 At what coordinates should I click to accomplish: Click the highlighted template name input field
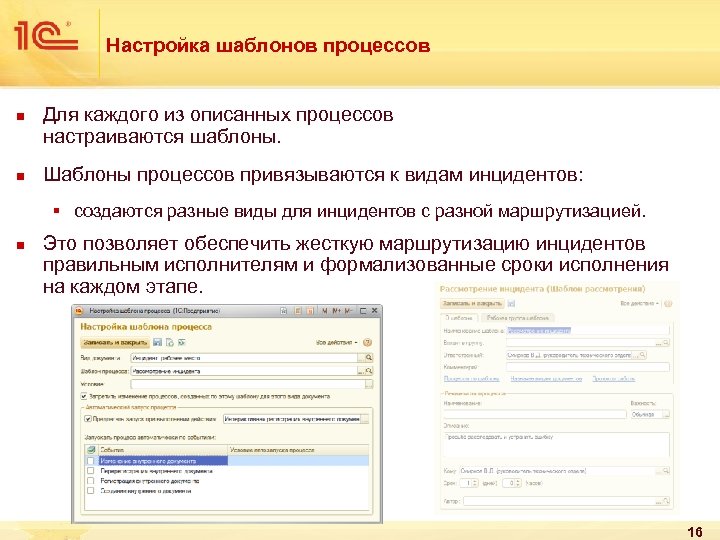click(x=588, y=331)
